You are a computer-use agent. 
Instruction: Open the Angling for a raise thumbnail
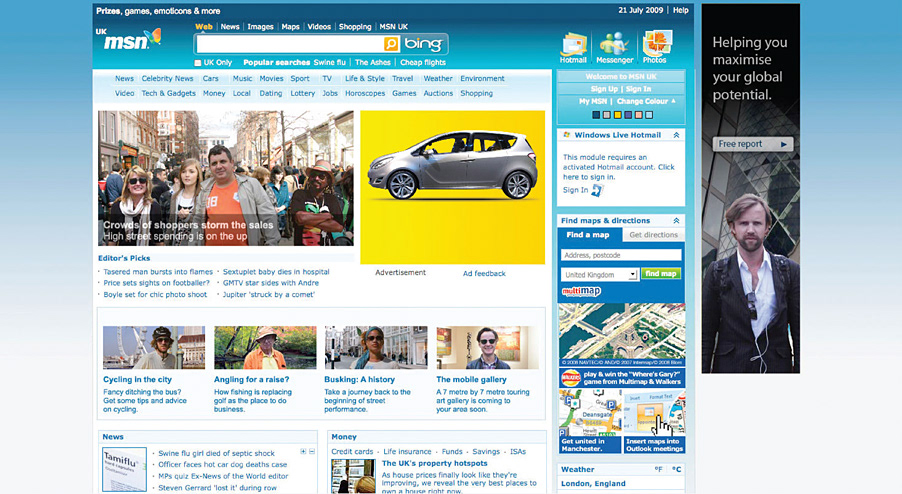(x=265, y=347)
